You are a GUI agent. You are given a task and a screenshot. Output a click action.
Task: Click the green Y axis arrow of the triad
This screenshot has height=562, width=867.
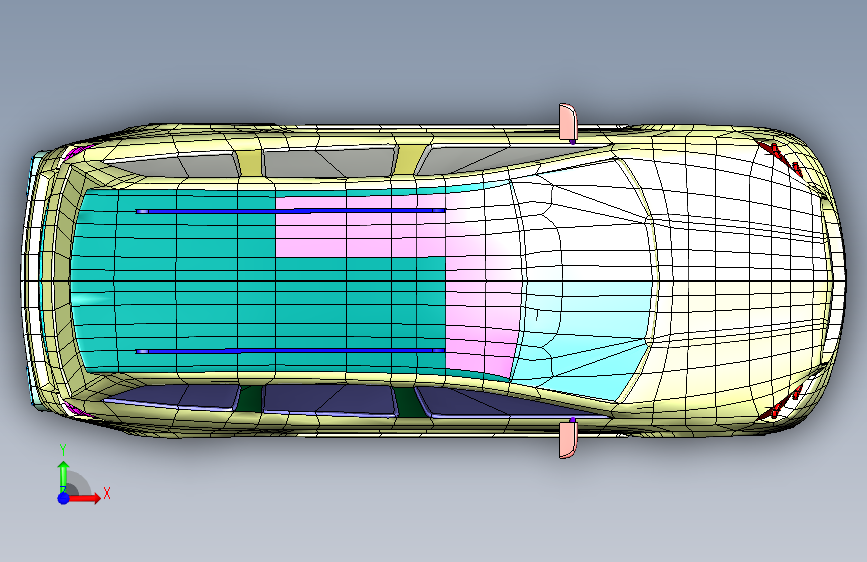(64, 475)
